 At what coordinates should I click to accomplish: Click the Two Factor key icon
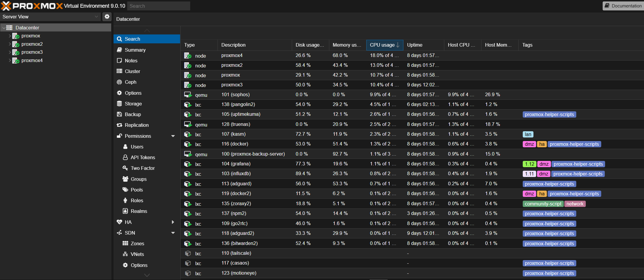(x=125, y=168)
